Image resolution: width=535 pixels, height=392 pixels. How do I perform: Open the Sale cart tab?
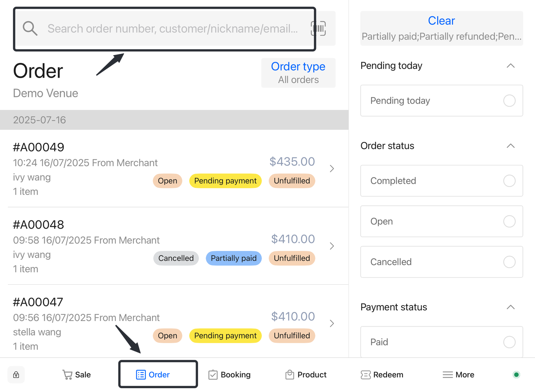(76, 375)
